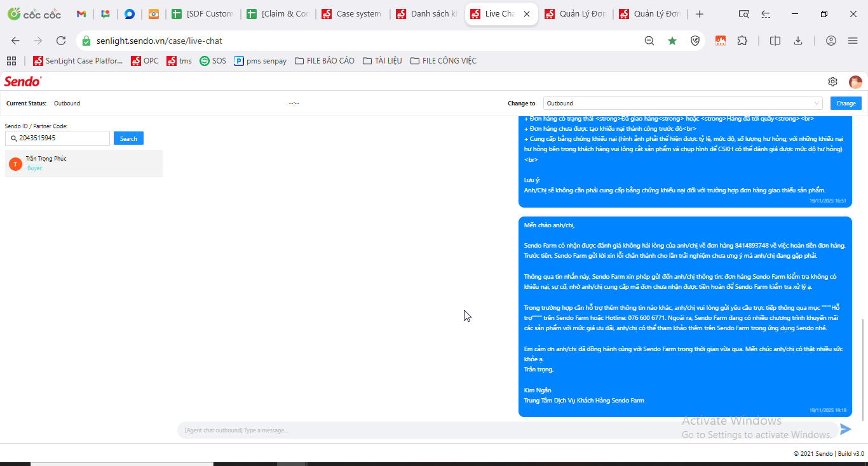The image size is (868, 466).
Task: Open the red extension icon in toolbar
Action: click(x=721, y=41)
